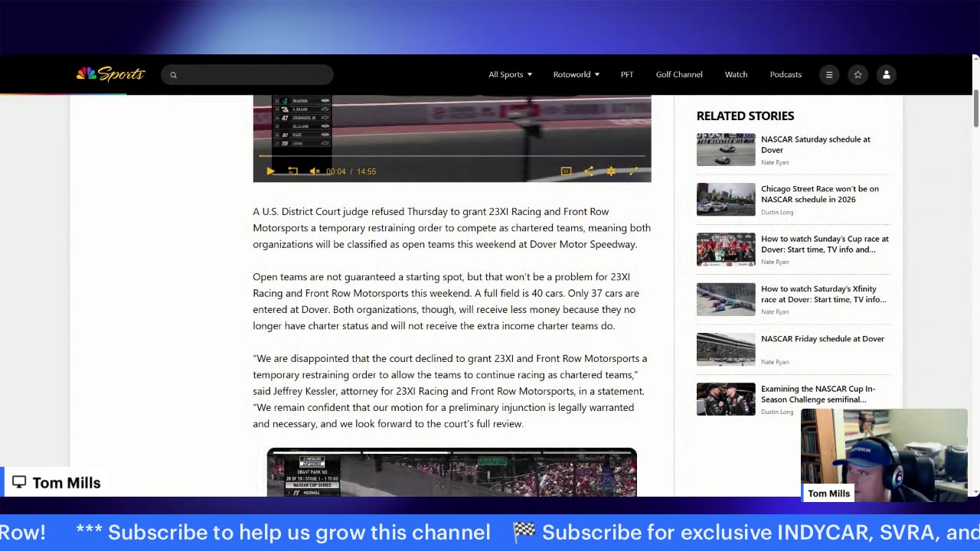Click the RELATED STORIES heading
The height and width of the screenshot is (551, 980).
(x=745, y=116)
